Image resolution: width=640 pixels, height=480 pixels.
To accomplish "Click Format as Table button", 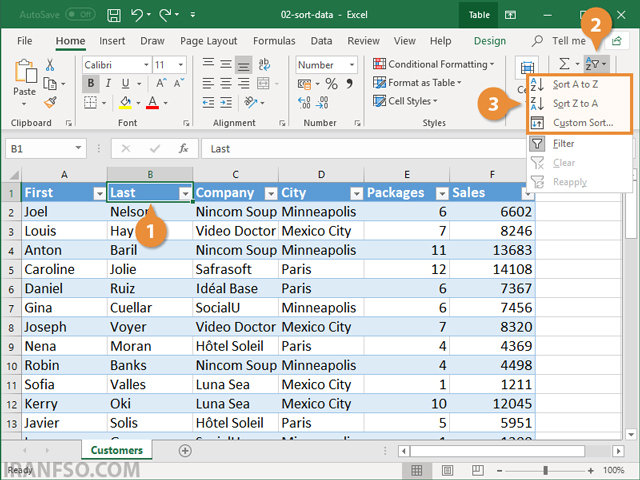I will tap(417, 83).
